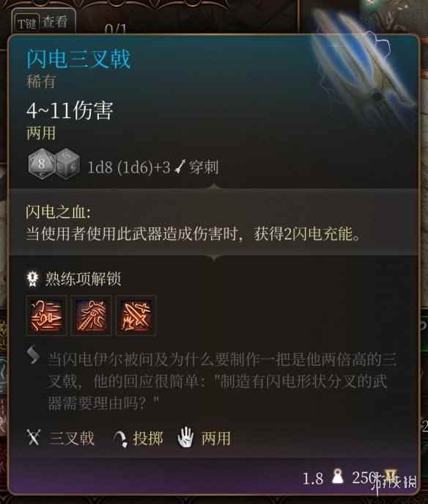Click the third crossed-swords skill icon

136,315
